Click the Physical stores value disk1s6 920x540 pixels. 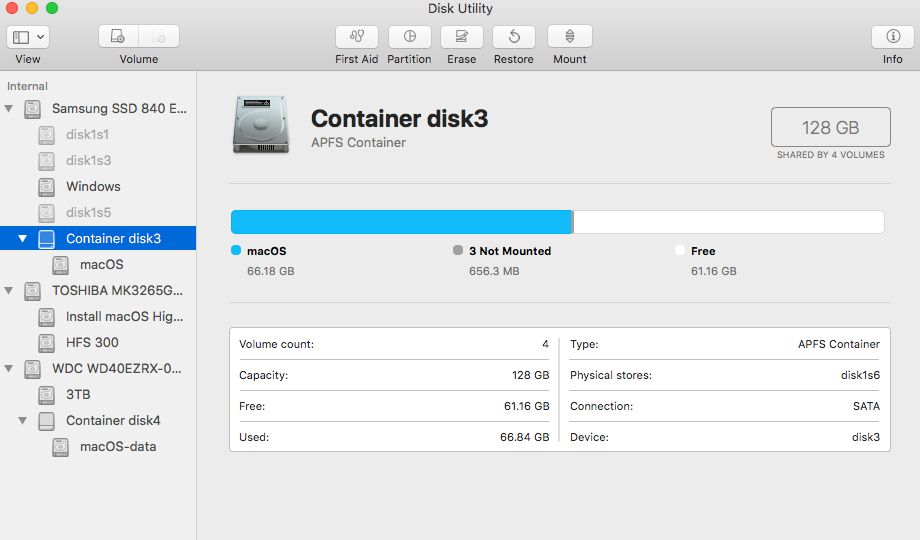860,375
